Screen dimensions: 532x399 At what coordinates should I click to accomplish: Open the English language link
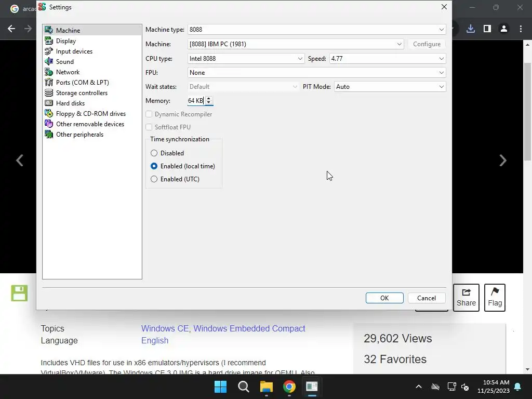[155, 340]
